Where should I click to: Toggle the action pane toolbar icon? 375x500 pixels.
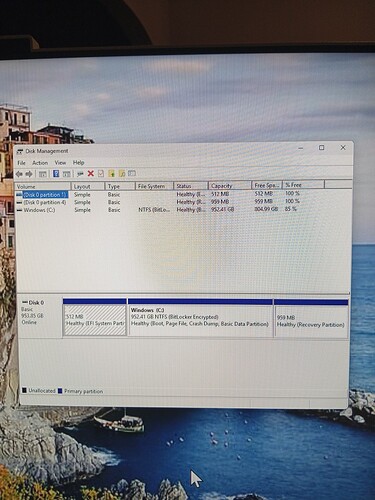pos(67,174)
